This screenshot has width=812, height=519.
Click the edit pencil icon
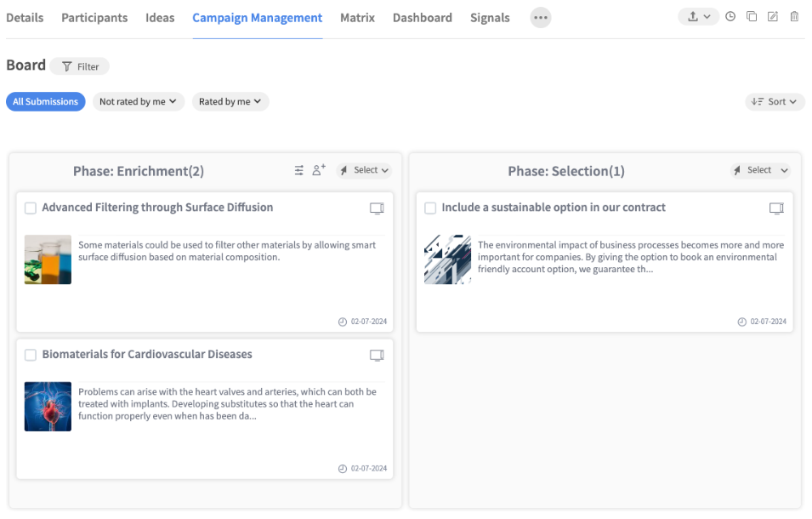[773, 17]
